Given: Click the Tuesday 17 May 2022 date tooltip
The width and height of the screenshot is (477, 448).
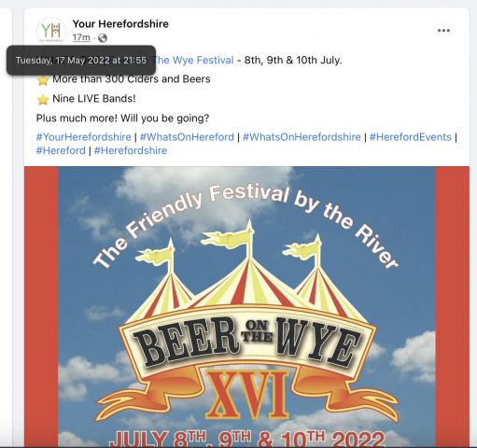Looking at the screenshot, I should 81,60.
